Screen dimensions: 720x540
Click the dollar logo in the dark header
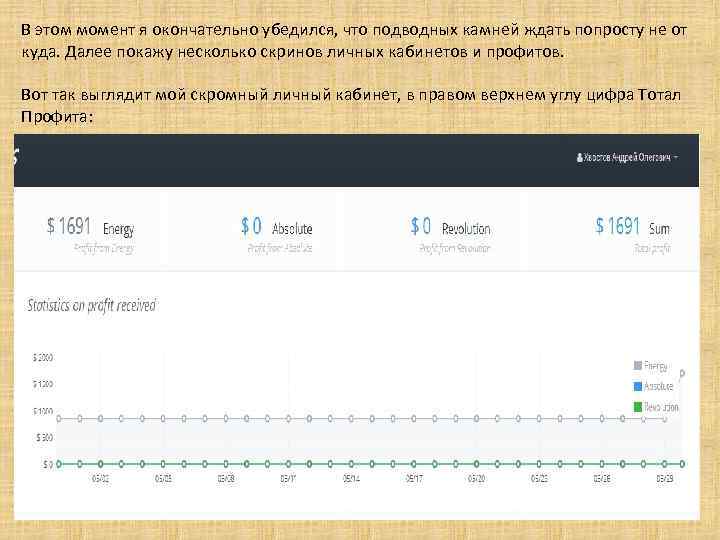(16, 157)
